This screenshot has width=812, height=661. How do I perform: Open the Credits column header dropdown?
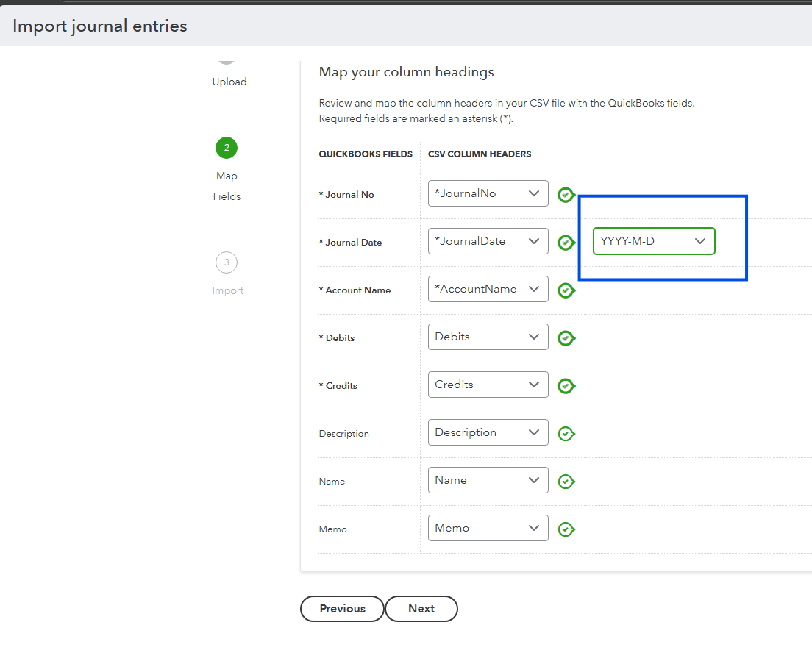[488, 385]
